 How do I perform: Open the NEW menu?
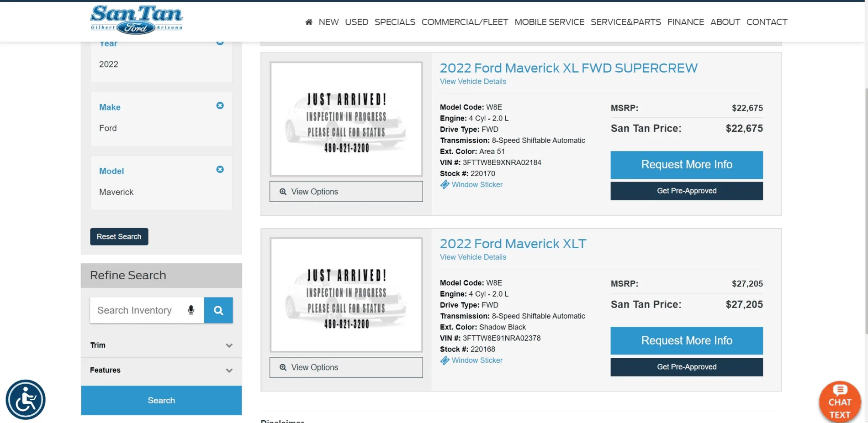click(x=329, y=22)
